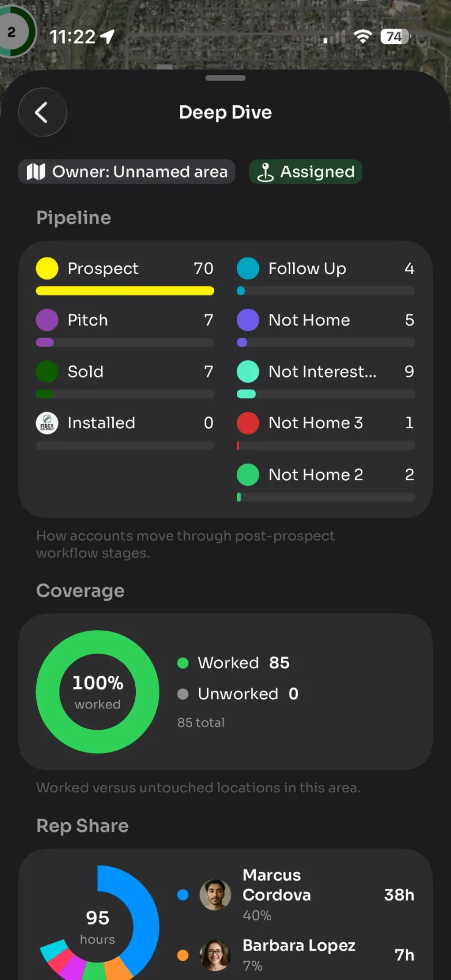
Task: Tap the Assigned pin icon
Action: [x=266, y=172]
